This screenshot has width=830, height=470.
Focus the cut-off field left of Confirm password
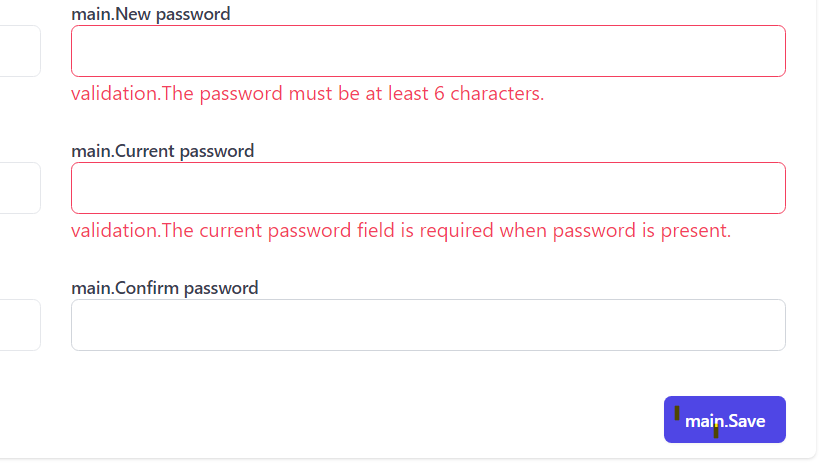tap(20, 325)
